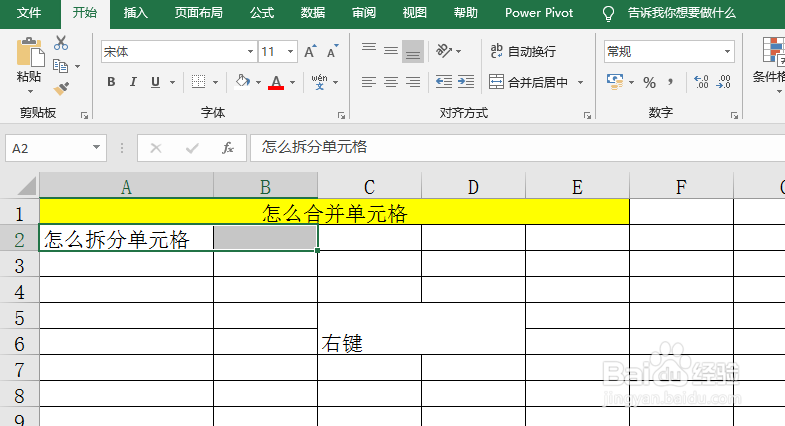Open the 文件 menu
The width and height of the screenshot is (785, 426).
29,13
